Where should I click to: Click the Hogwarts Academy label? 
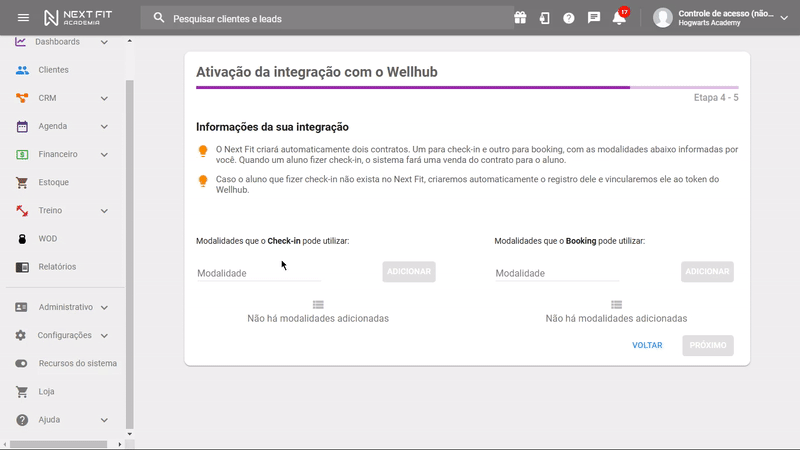709,23
